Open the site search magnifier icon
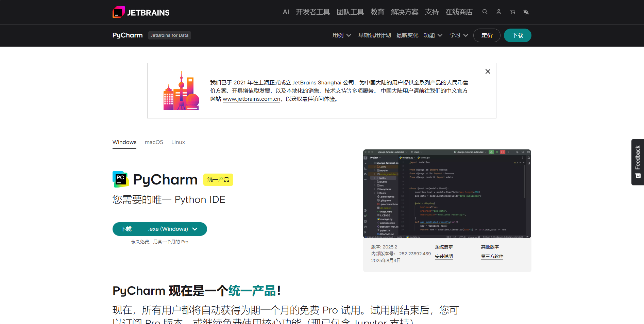This screenshot has width=644, height=324. [485, 12]
